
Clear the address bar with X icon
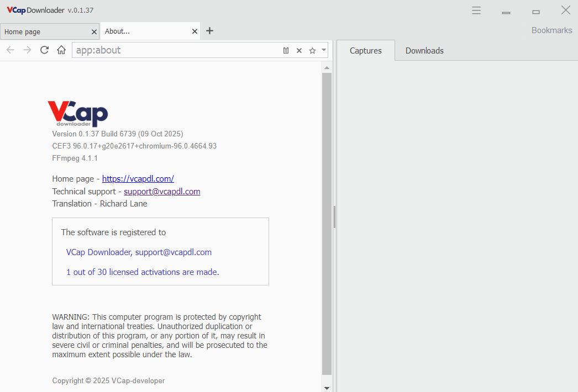tap(299, 50)
